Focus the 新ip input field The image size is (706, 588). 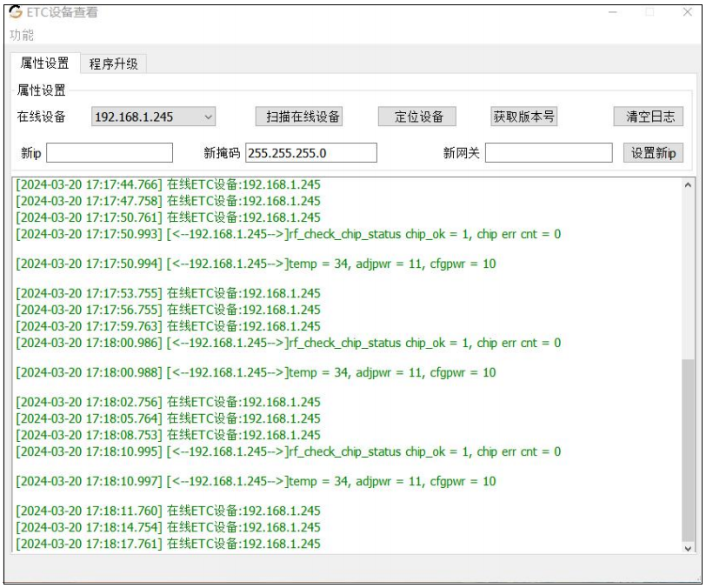110,153
